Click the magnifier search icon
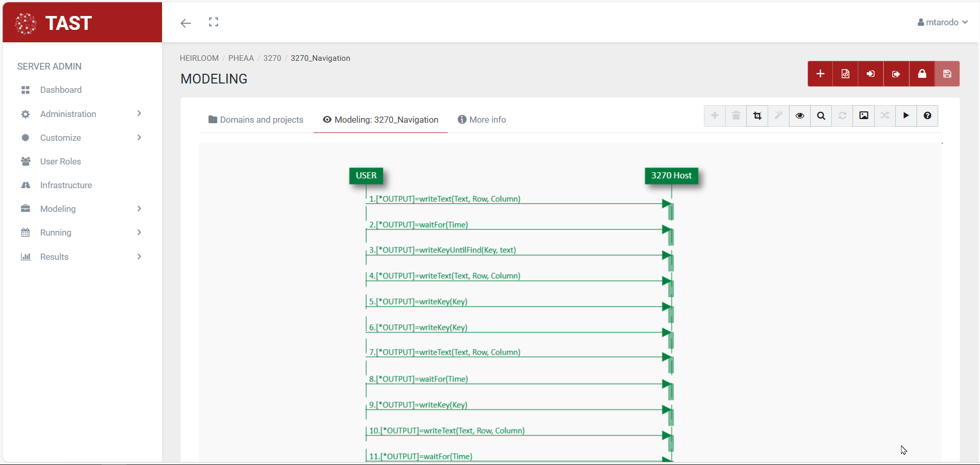Screen dimensions: 980x465 pos(821,115)
